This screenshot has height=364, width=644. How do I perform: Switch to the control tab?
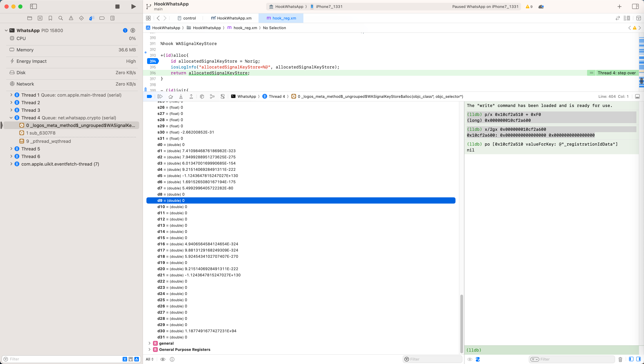pyautogui.click(x=187, y=18)
